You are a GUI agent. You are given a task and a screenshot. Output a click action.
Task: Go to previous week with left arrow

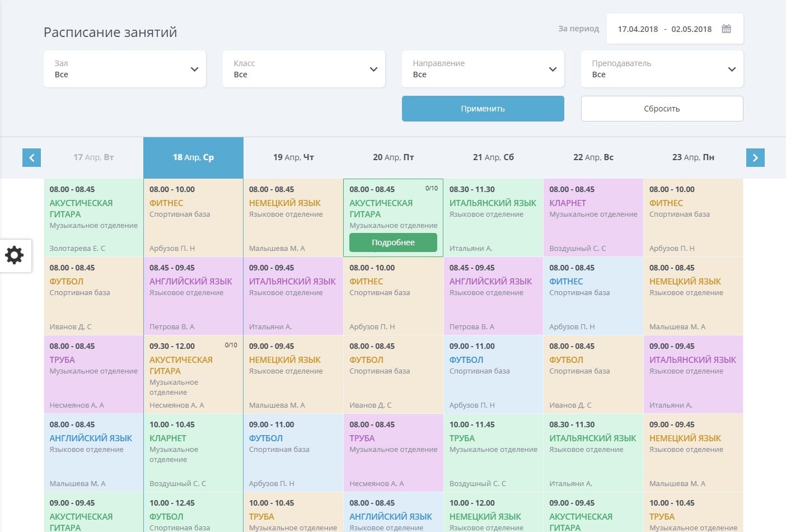click(32, 157)
